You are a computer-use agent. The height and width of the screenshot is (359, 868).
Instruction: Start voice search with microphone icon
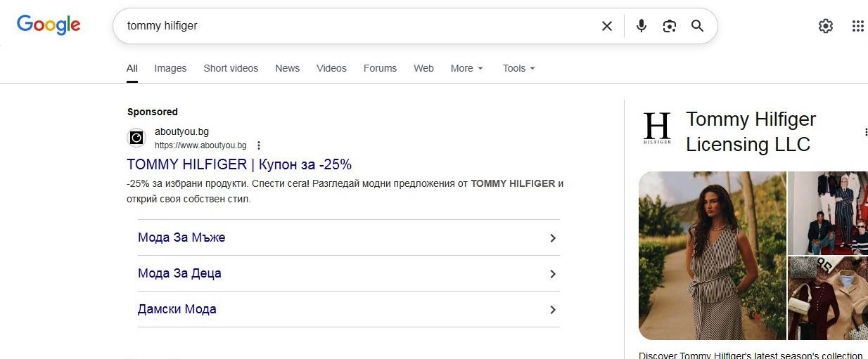click(641, 26)
